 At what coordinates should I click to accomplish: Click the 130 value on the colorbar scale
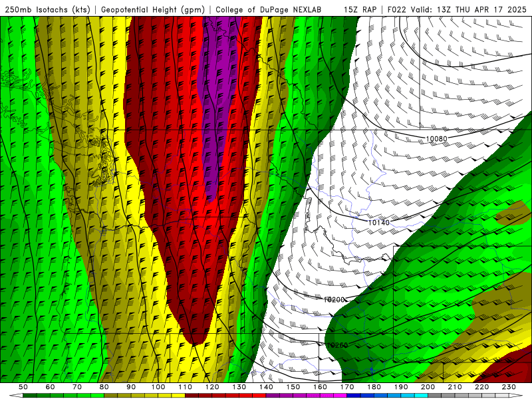click(239, 387)
